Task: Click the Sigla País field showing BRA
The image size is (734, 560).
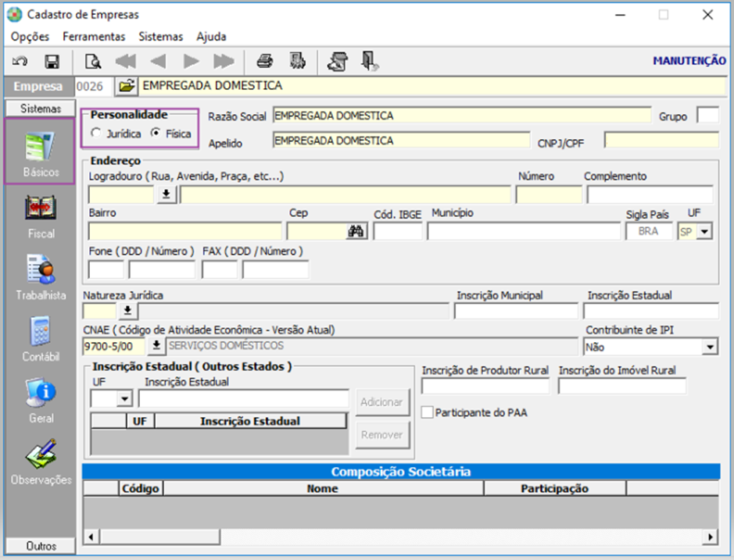Action: [649, 231]
